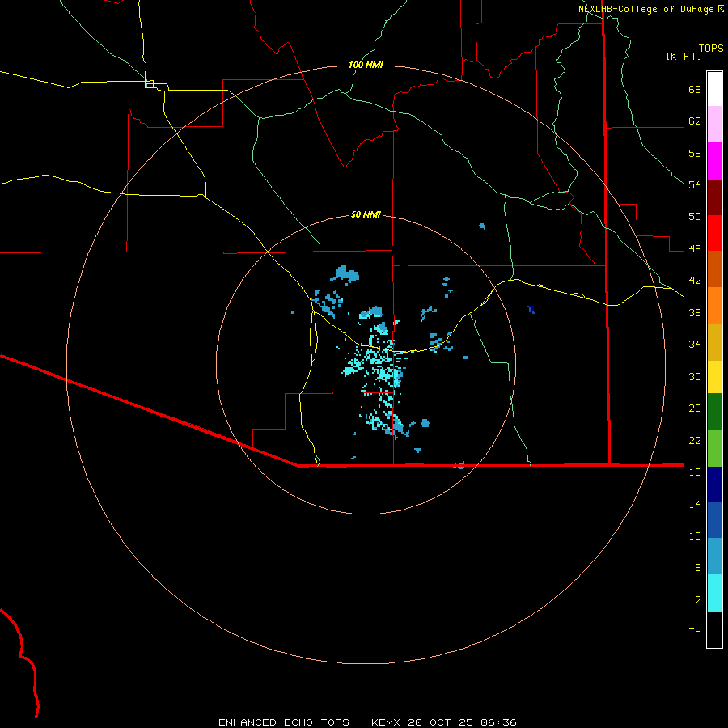The image size is (728, 728).
Task: Click the 62 legend value
Action: (x=695, y=121)
